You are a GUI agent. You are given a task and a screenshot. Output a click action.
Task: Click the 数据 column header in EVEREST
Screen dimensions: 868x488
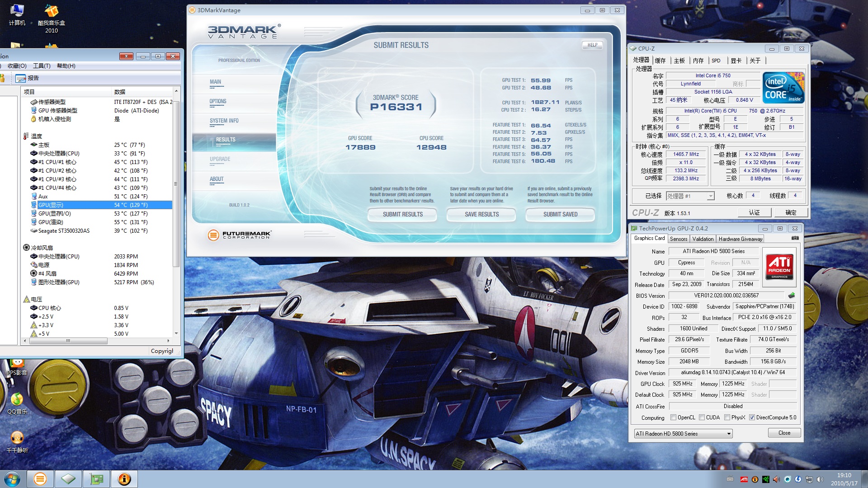click(142, 92)
